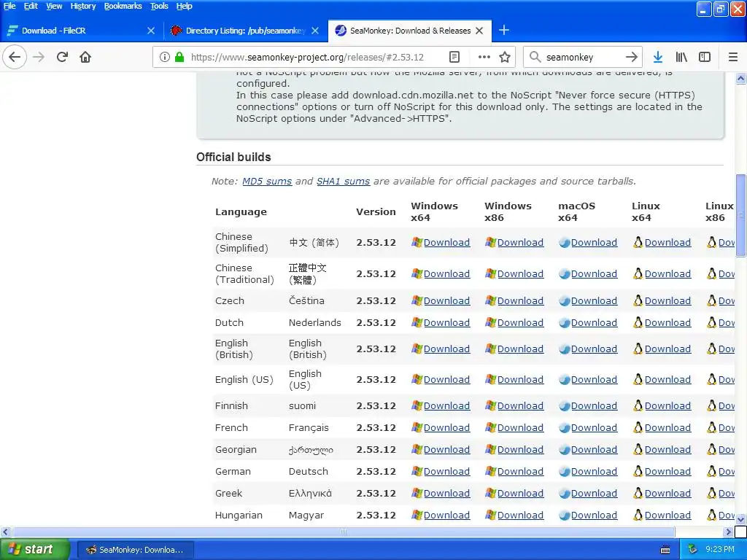Open the MD5 sums link
This screenshot has width=747, height=560.
[267, 182]
